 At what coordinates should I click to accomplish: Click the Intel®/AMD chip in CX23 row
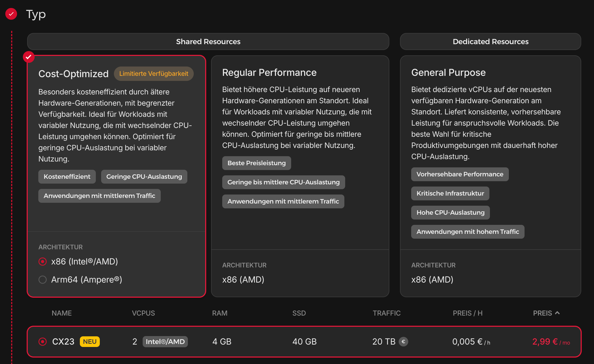tap(165, 342)
